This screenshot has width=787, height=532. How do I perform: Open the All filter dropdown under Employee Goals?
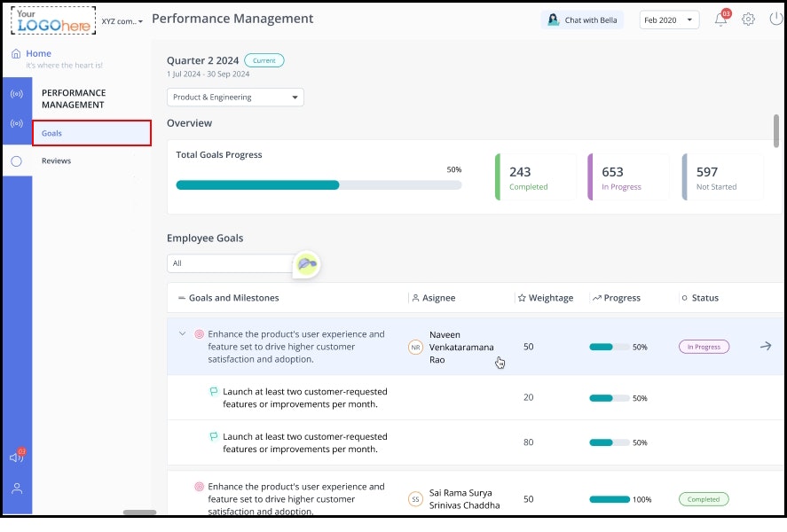(x=231, y=263)
